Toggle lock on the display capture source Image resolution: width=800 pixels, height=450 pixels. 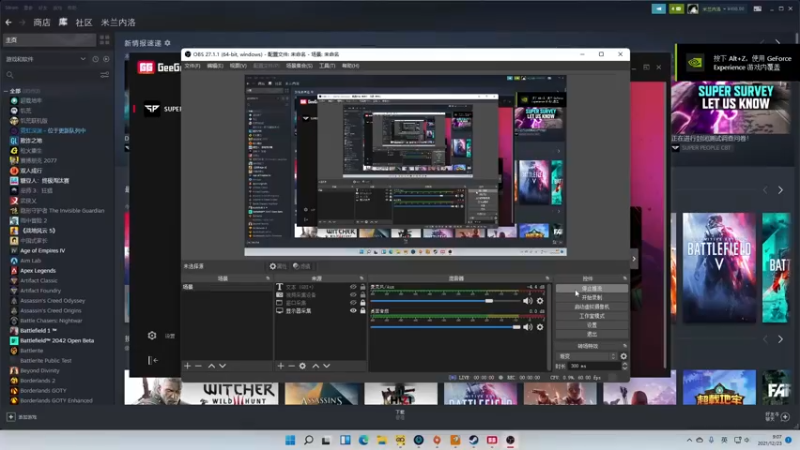pos(363,310)
